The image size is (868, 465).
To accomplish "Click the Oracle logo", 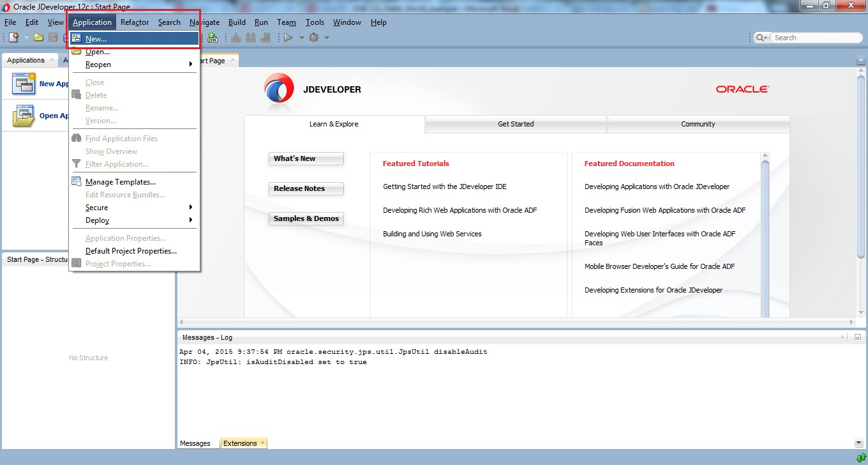I will click(x=742, y=89).
